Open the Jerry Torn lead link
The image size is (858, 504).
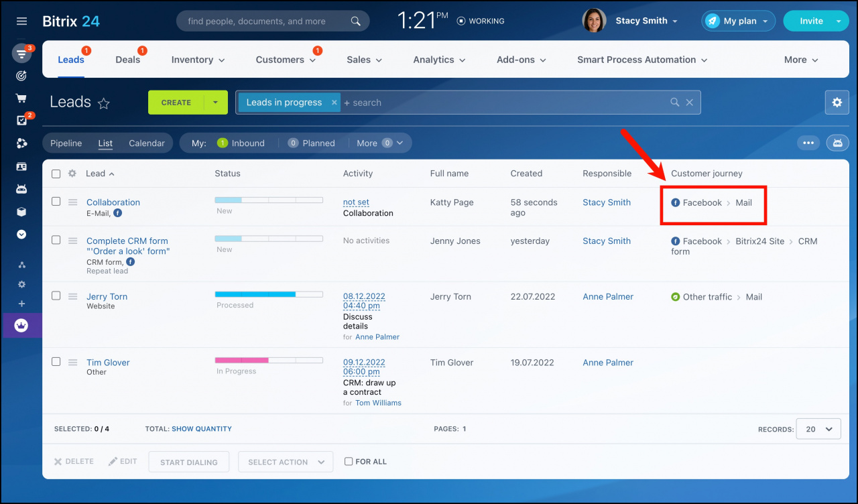[107, 296]
